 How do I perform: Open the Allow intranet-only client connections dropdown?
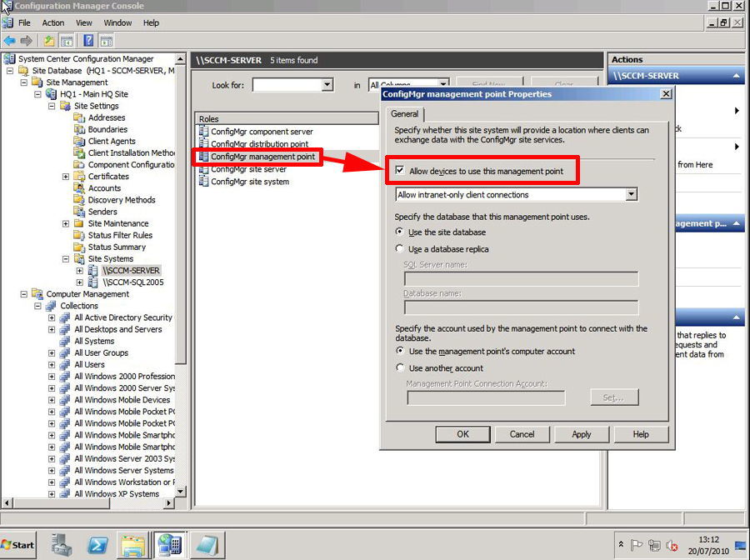pos(632,194)
